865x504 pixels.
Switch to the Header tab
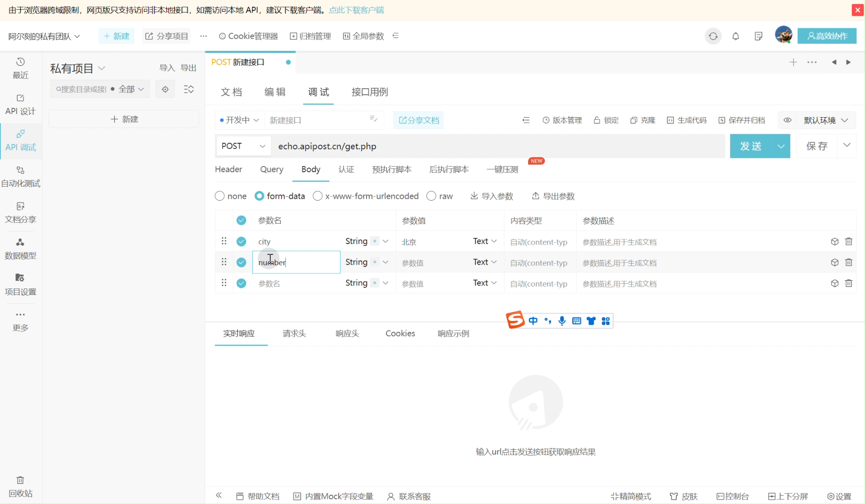pyautogui.click(x=228, y=169)
